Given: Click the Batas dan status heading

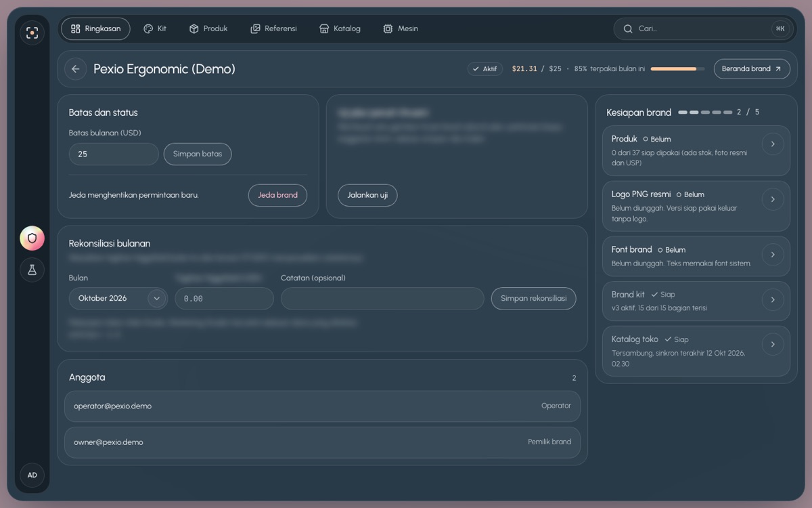Looking at the screenshot, I should pos(104,112).
